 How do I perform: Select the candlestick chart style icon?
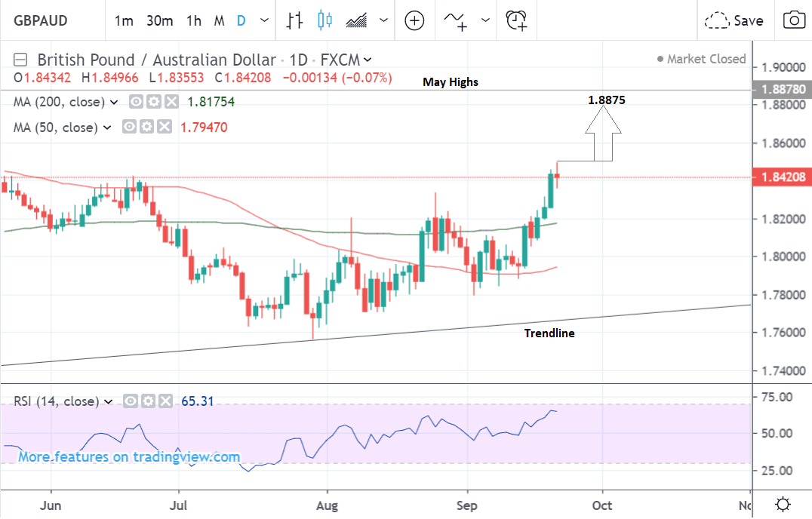tap(325, 20)
